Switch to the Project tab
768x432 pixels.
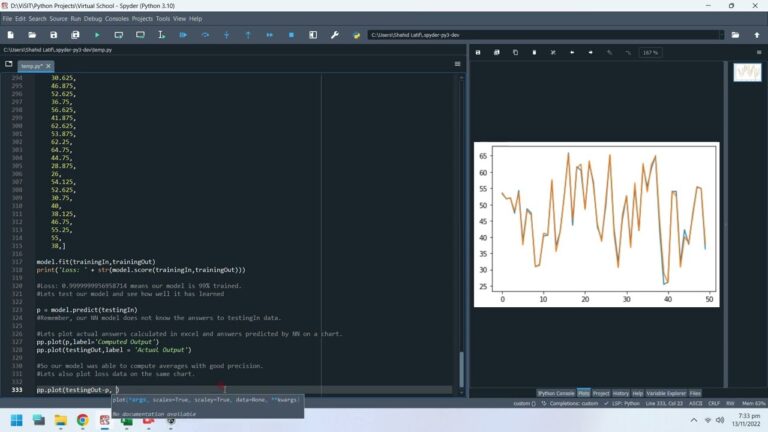pyautogui.click(x=601, y=393)
